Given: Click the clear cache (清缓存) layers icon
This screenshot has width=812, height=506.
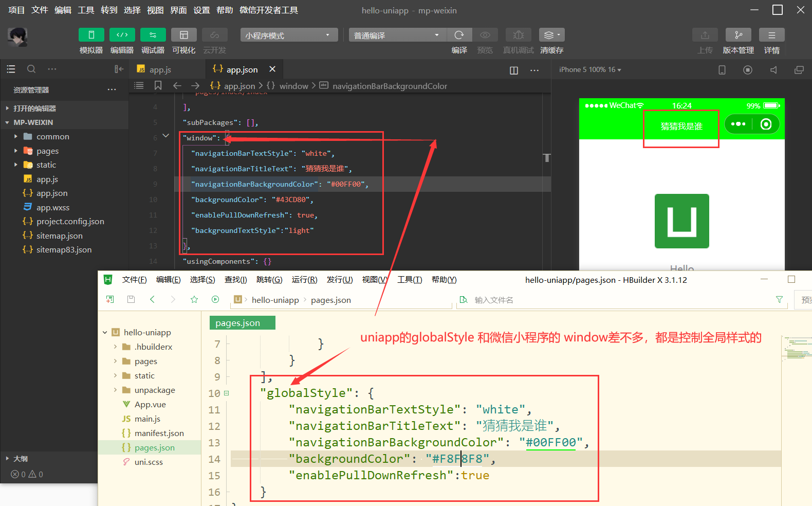Looking at the screenshot, I should [551, 34].
